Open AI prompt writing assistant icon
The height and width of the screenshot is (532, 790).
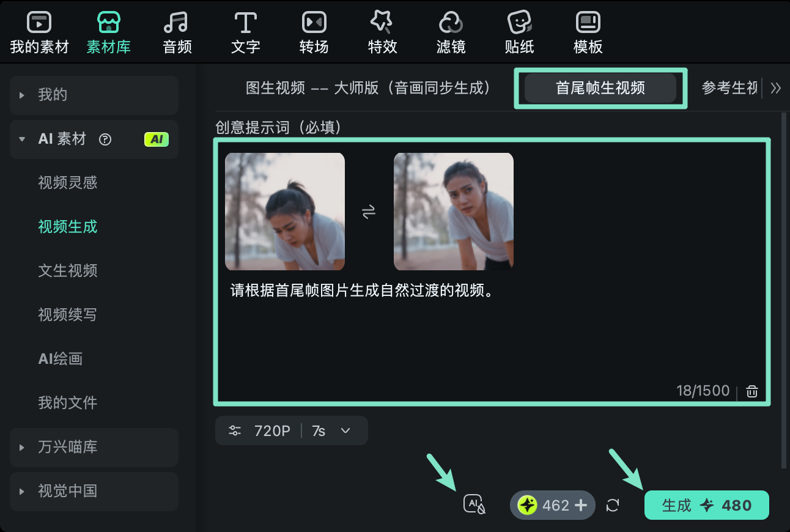point(474,504)
